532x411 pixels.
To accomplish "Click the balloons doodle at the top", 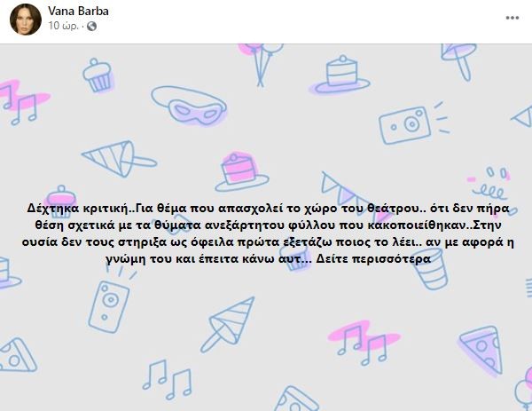I will pyautogui.click(x=262, y=63).
